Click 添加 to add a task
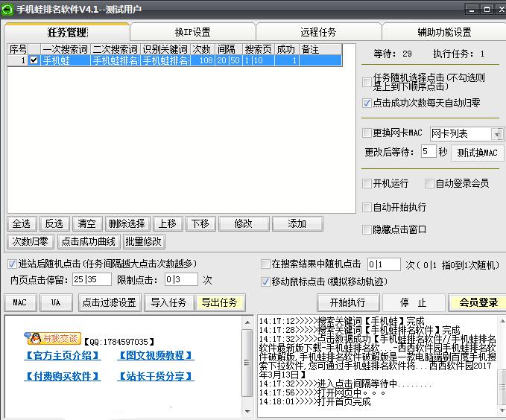This screenshot has height=420, width=506. point(297,223)
